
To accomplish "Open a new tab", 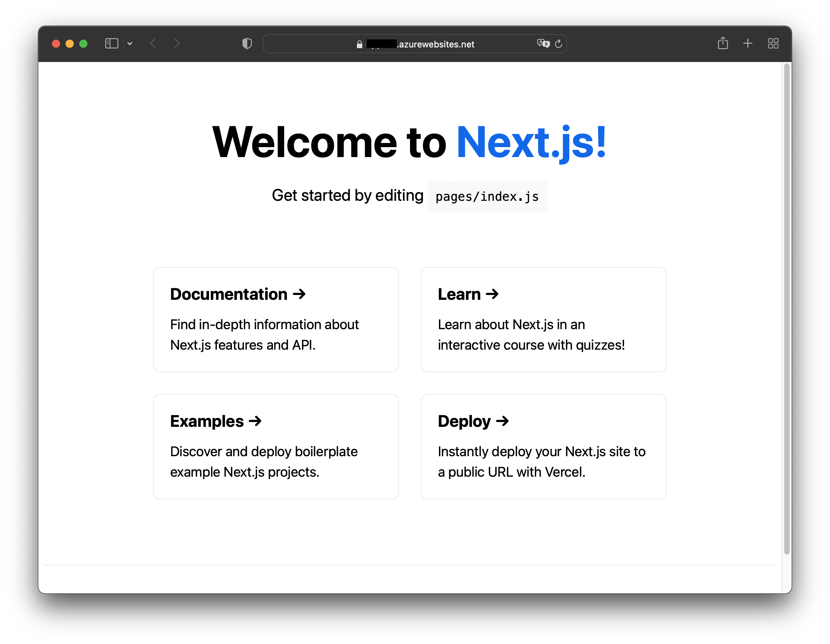I will click(x=748, y=43).
